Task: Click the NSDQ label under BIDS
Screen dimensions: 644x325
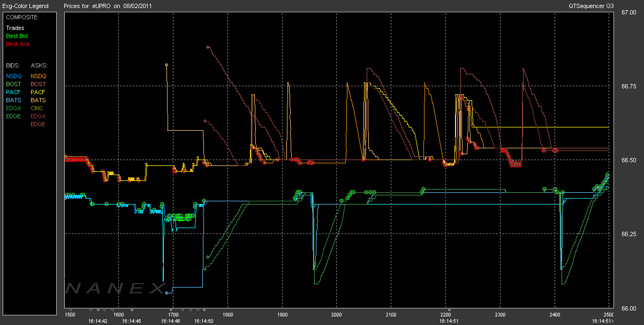Action: [14, 76]
